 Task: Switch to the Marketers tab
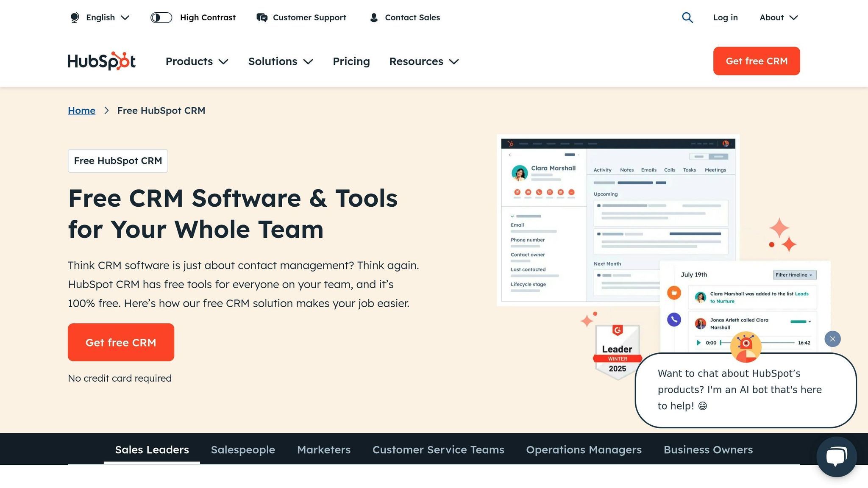tap(324, 449)
